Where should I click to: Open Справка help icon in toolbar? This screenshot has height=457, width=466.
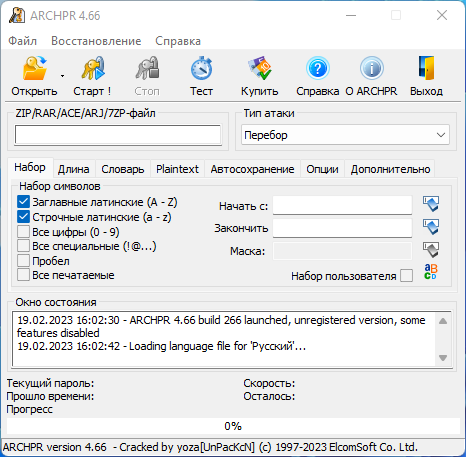click(x=318, y=68)
